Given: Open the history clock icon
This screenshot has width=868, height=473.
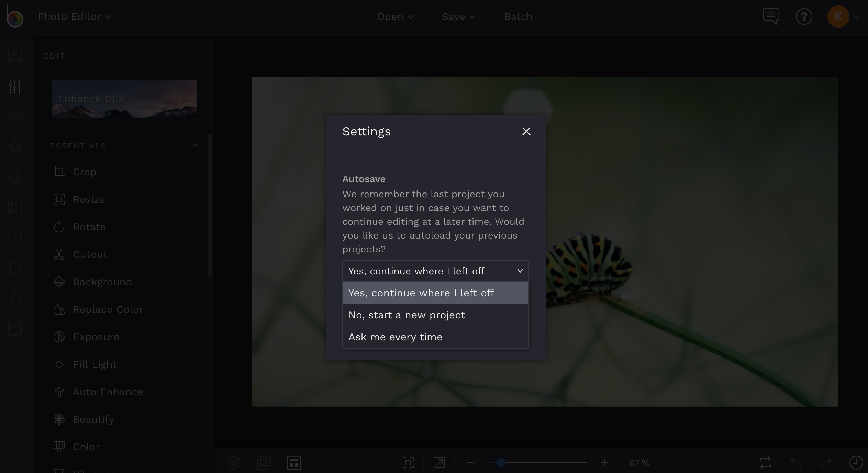Looking at the screenshot, I should point(856,463).
